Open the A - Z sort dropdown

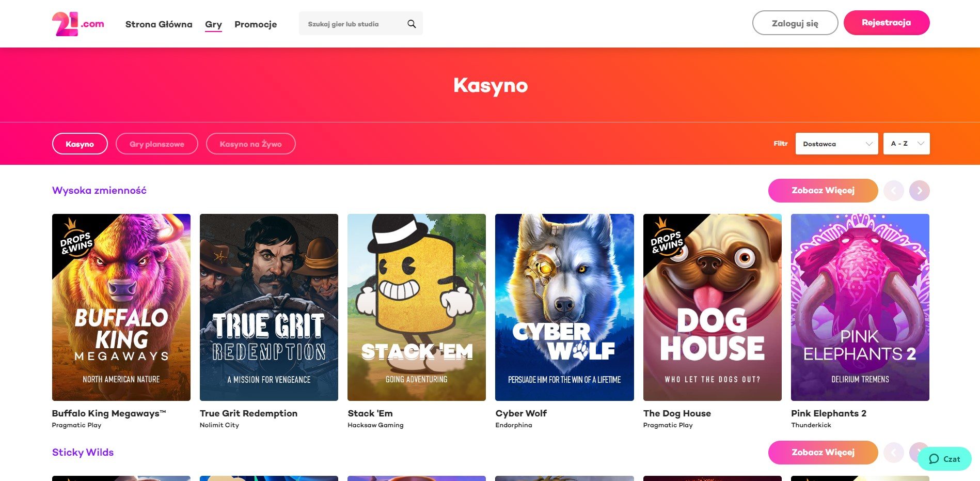906,144
